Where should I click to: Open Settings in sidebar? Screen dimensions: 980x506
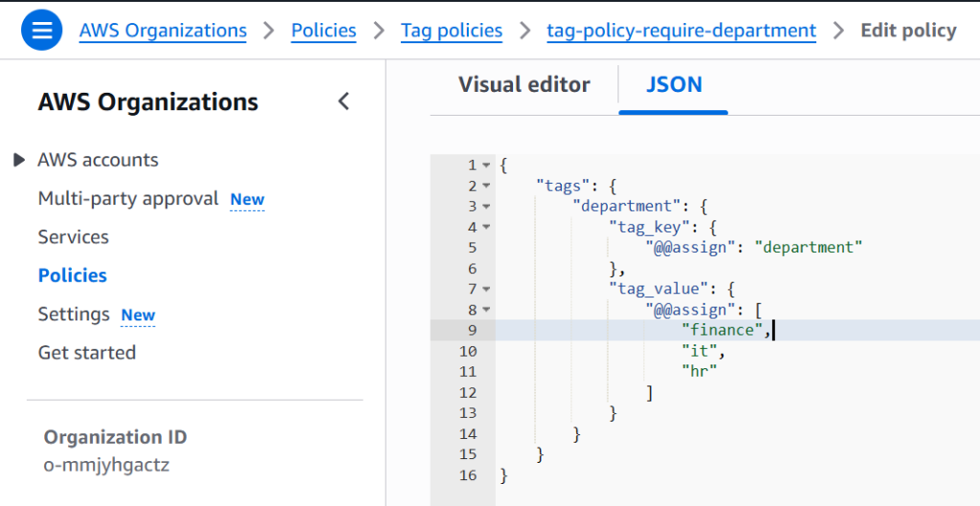click(74, 314)
